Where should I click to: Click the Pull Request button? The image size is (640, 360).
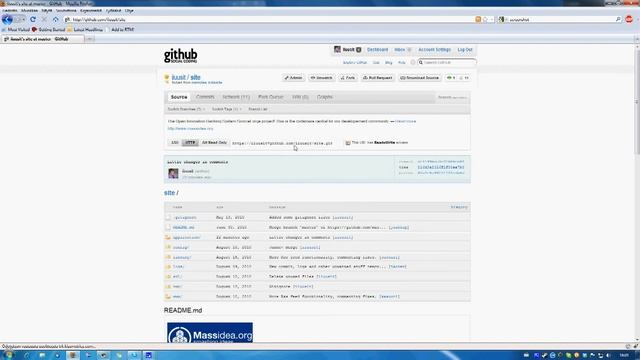point(378,78)
